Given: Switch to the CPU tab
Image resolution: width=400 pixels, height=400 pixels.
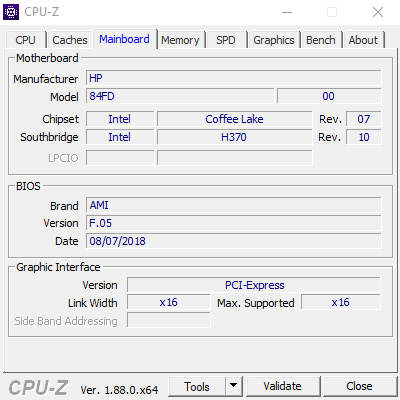Looking at the screenshot, I should (25, 40).
